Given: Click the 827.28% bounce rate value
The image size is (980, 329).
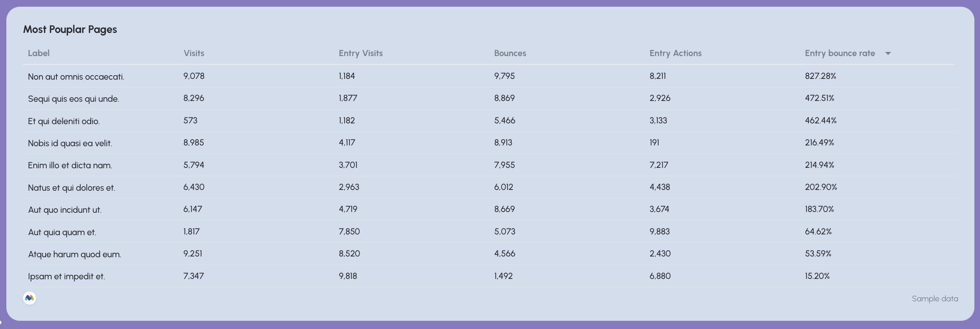Looking at the screenshot, I should point(821,76).
